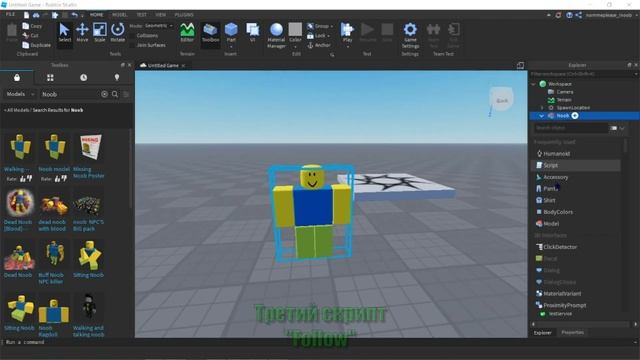Open the Play dropdown arrow
The width and height of the screenshot is (640, 360).
(x=347, y=47)
